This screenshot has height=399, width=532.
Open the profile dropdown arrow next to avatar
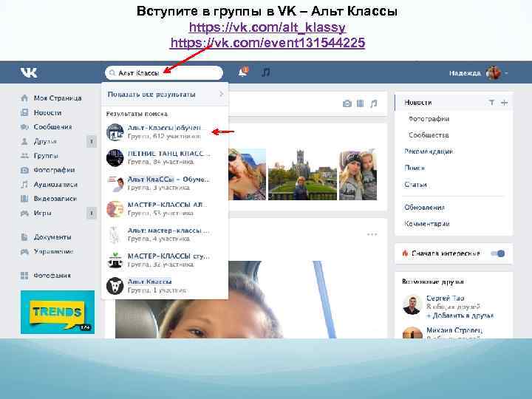click(506, 73)
